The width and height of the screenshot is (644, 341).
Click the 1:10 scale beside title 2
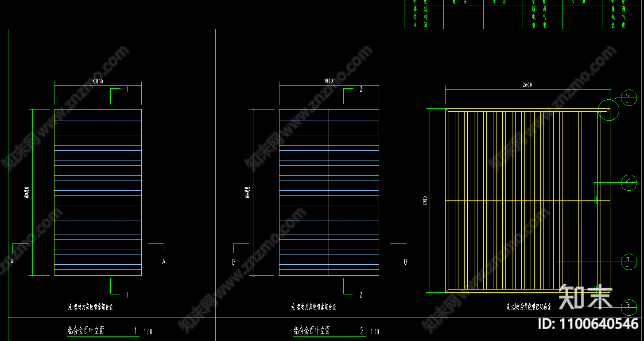(x=374, y=332)
